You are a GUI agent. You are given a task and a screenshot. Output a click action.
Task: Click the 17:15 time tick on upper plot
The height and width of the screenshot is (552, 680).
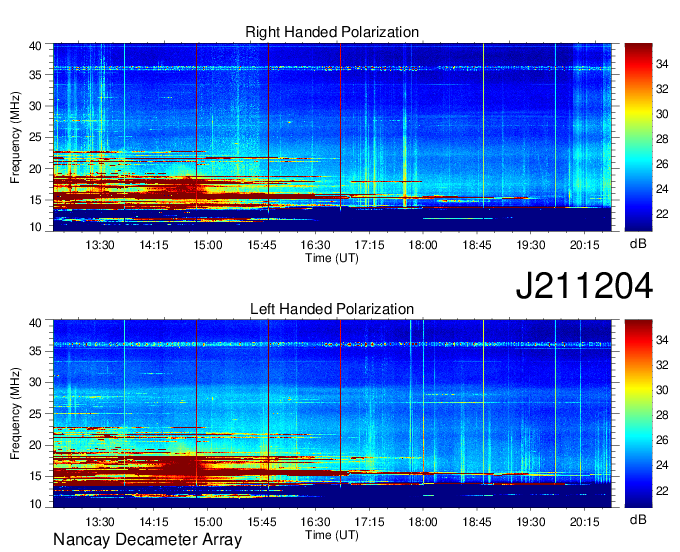(369, 245)
